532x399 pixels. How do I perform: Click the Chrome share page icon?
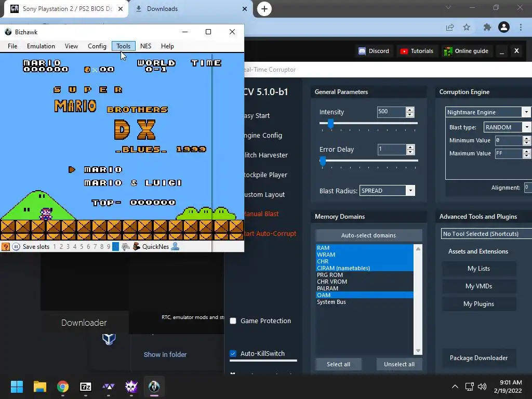(x=450, y=27)
